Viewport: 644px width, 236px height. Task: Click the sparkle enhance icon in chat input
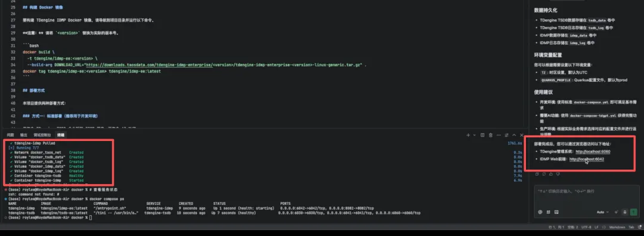(616, 212)
